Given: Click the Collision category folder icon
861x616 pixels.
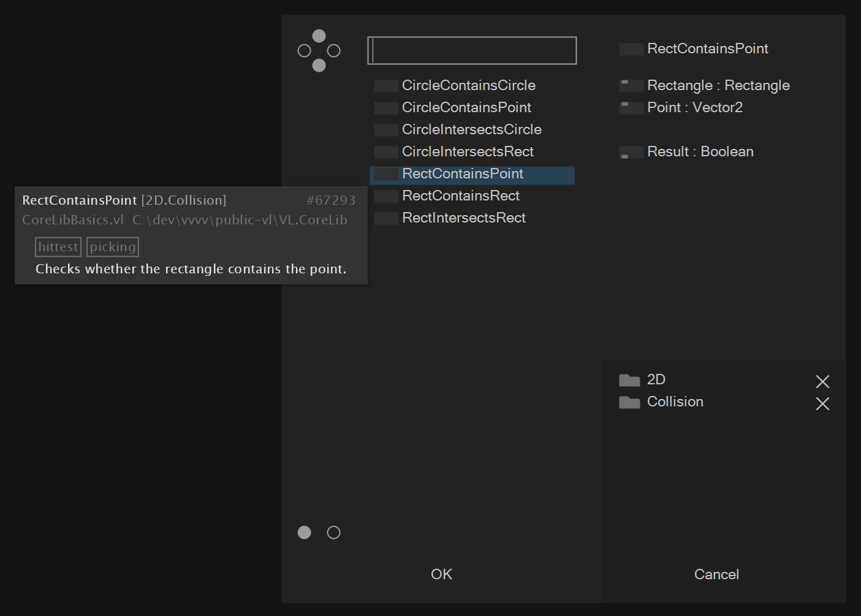Looking at the screenshot, I should pyautogui.click(x=629, y=402).
